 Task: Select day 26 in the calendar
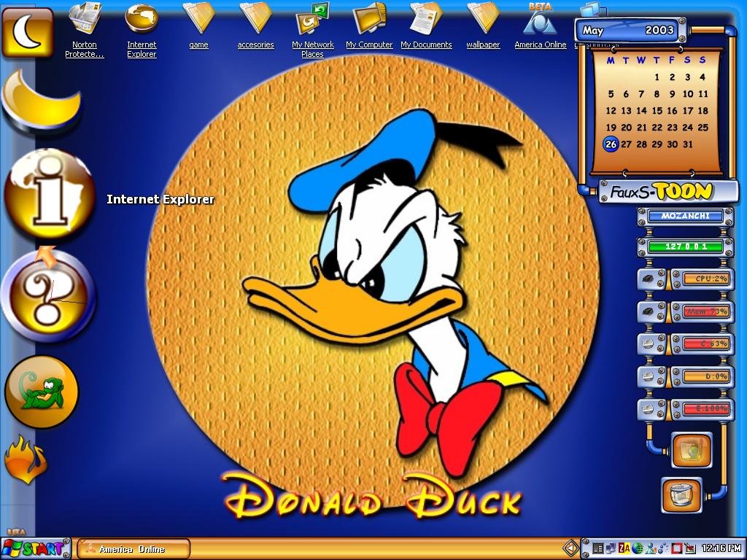[x=611, y=144]
